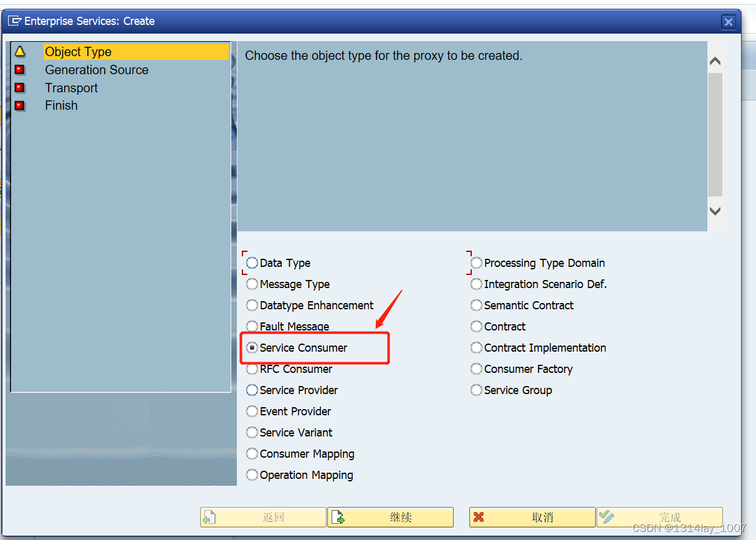Viewport: 756px width, 540px height.
Task: Click the Enterprise Services title bar icon
Action: point(14,21)
